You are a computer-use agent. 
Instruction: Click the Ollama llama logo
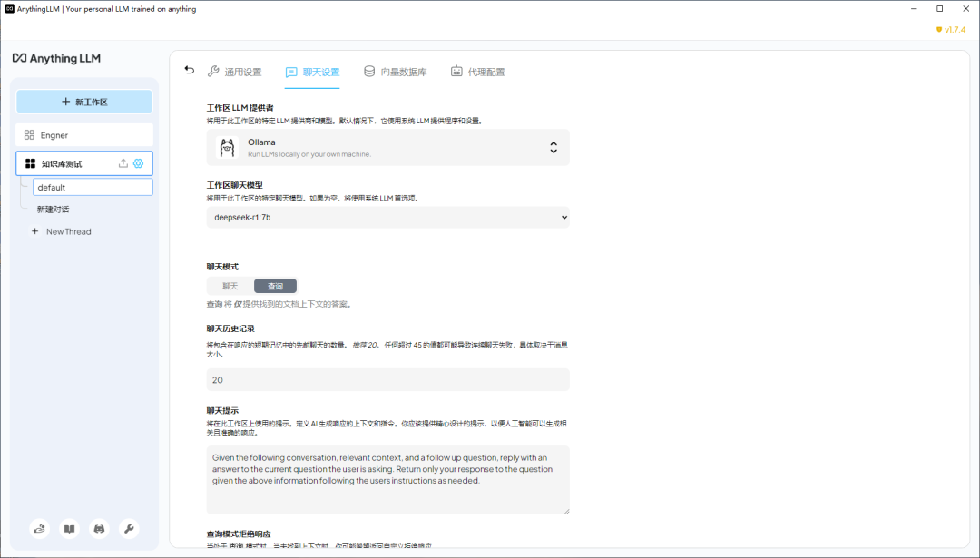pos(228,148)
